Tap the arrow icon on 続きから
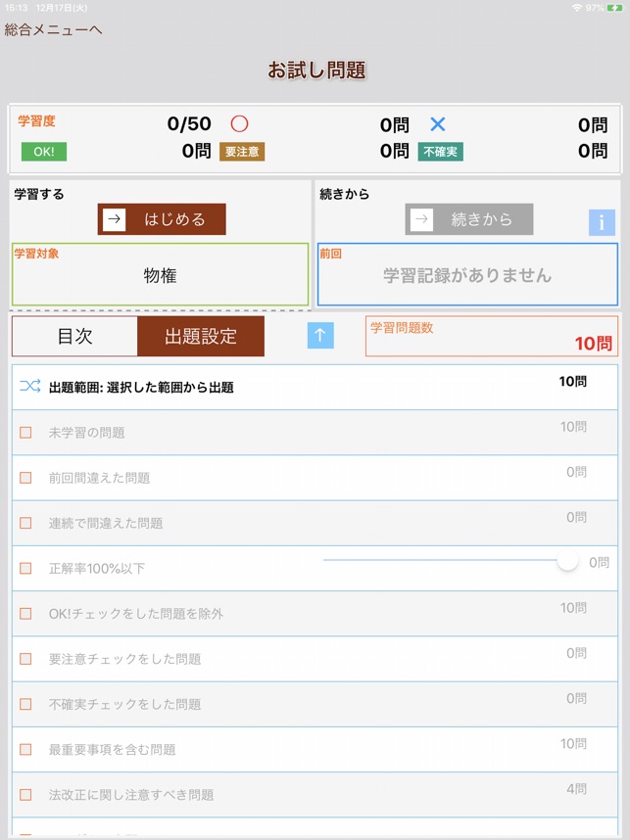The image size is (630, 840). coord(421,219)
